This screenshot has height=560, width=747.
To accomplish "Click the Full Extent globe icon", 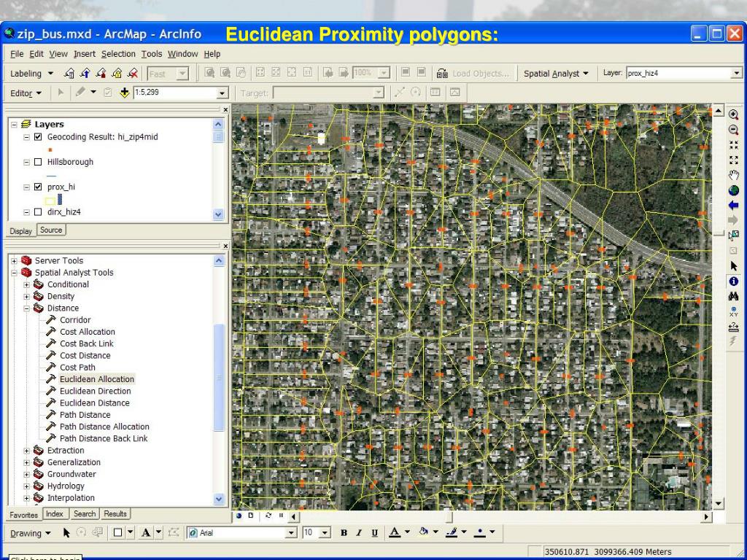I will coord(734,190).
